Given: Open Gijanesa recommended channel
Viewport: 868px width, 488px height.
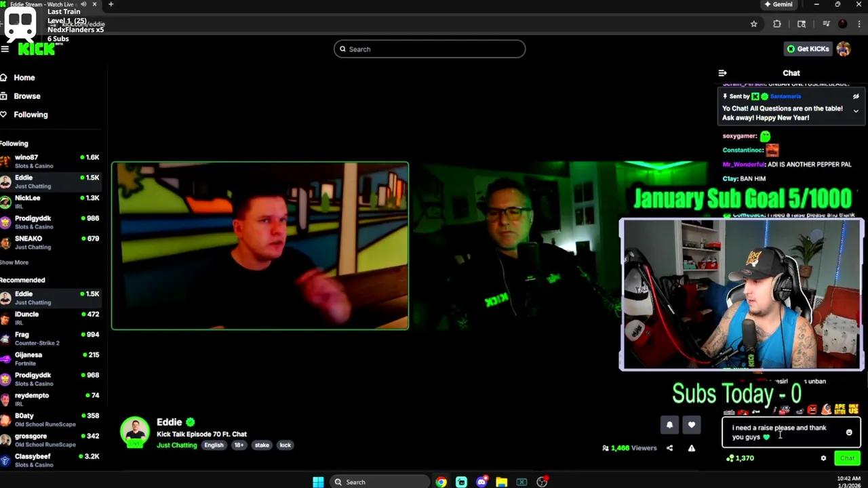Looking at the screenshot, I should pyautogui.click(x=51, y=359).
